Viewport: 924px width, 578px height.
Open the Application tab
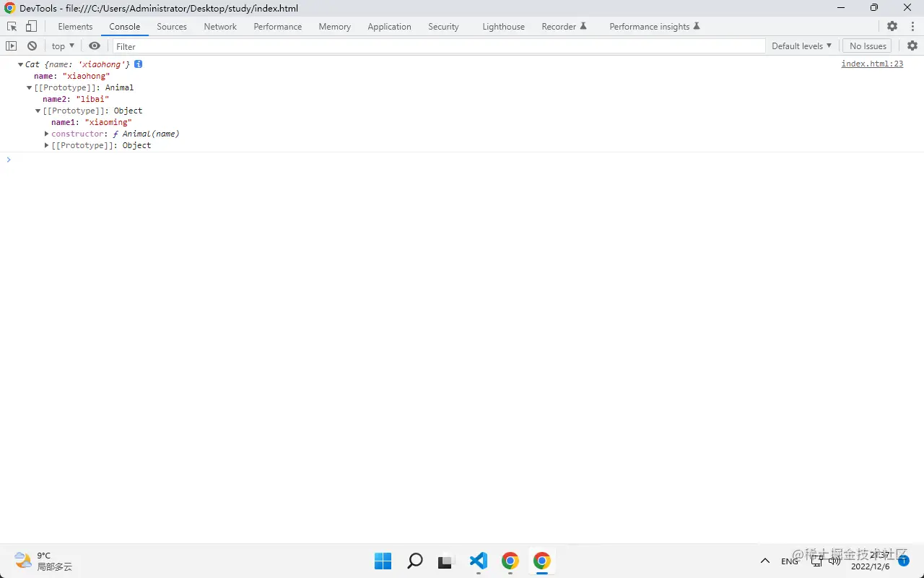pos(389,27)
